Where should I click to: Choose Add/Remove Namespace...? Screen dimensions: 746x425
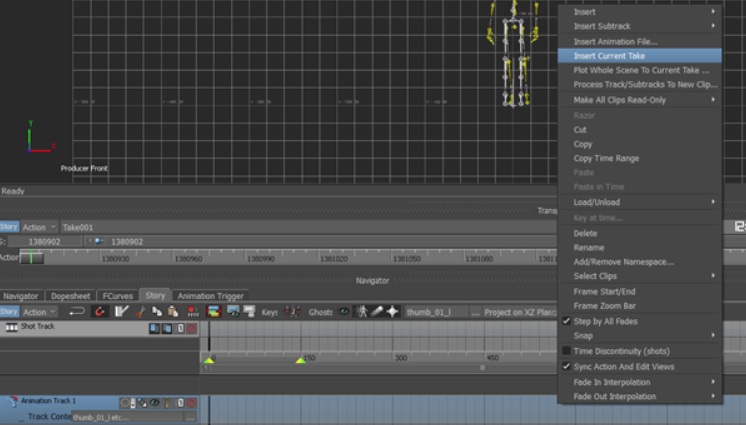click(640, 262)
